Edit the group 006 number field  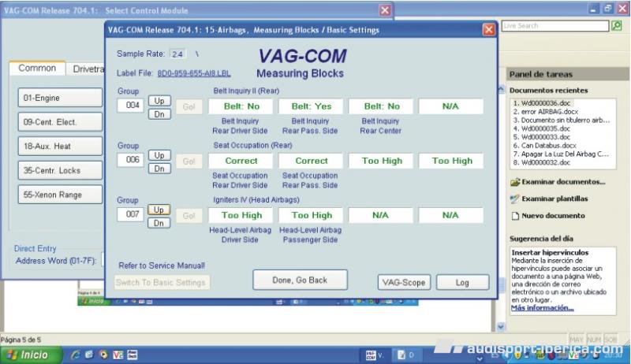click(x=130, y=159)
